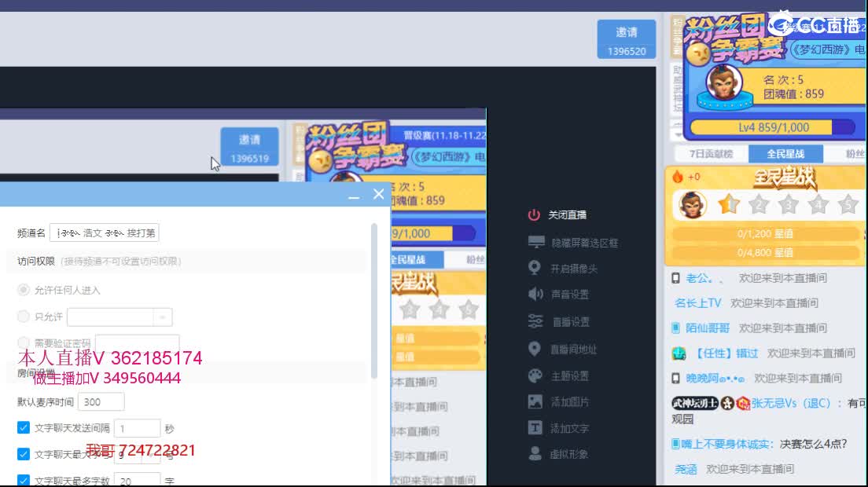
Task: Click the red power icon for 关闭直播
Action: 534,214
